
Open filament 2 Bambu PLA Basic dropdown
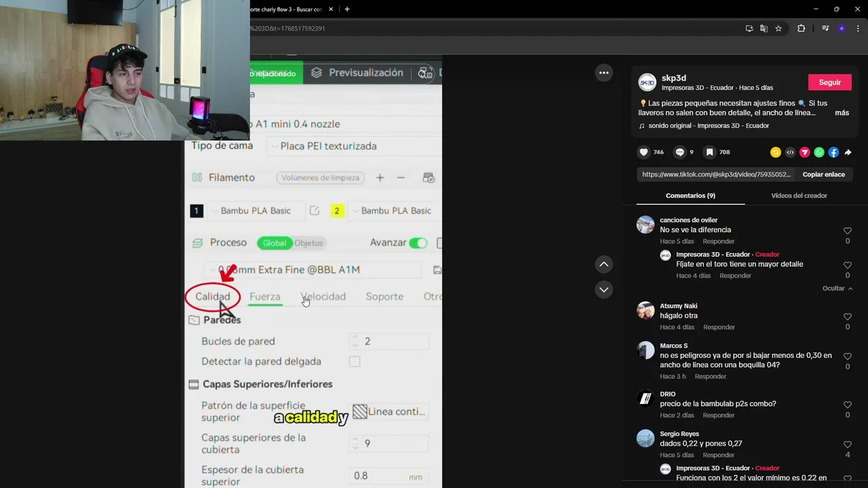click(395, 211)
